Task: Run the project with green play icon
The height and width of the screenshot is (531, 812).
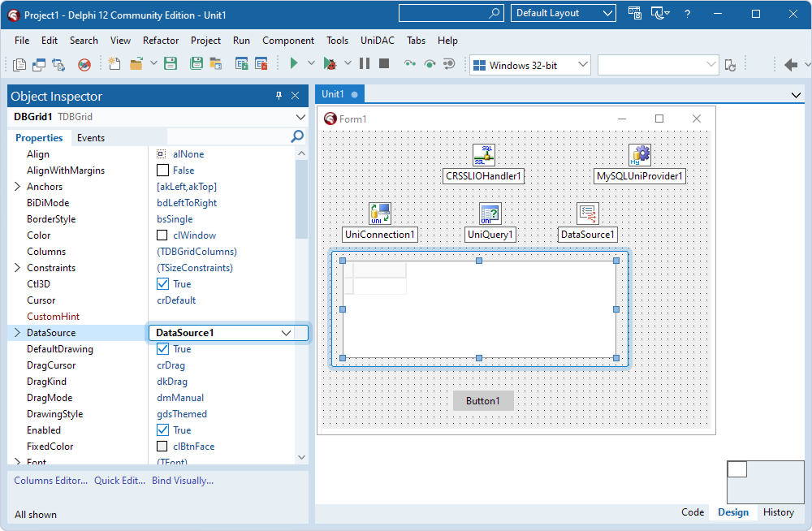Action: coord(294,63)
